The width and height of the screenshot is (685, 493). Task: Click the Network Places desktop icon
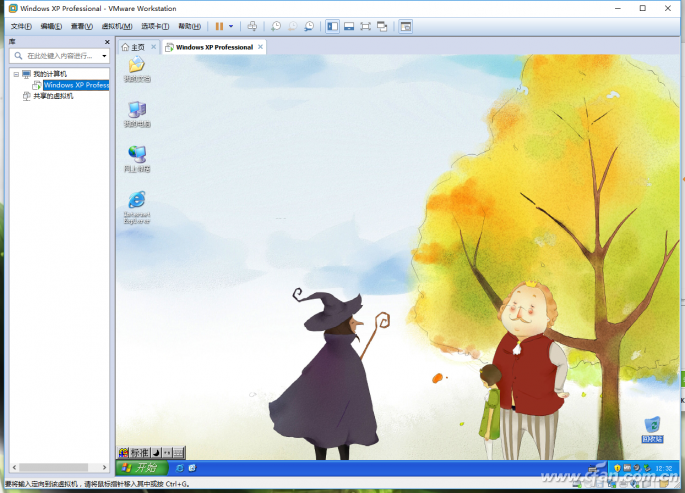coord(137,159)
